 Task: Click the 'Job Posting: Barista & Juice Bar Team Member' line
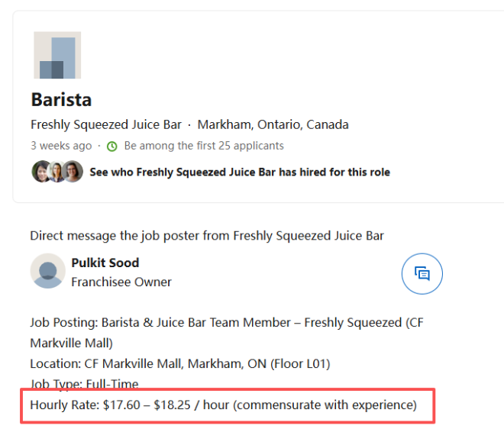tap(227, 333)
